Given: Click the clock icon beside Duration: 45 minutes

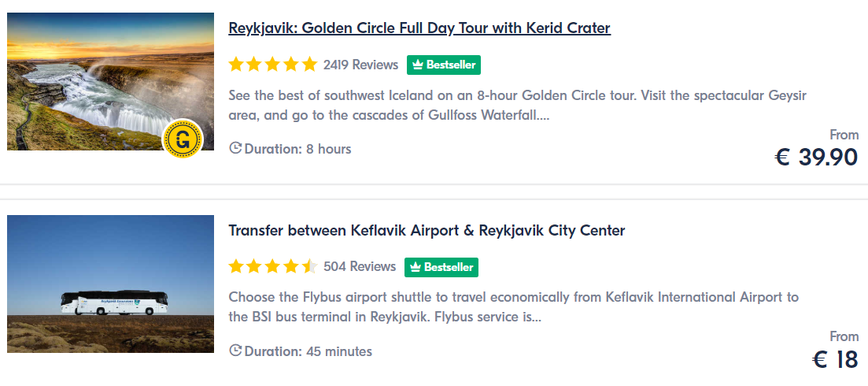Looking at the screenshot, I should pyautogui.click(x=235, y=351).
